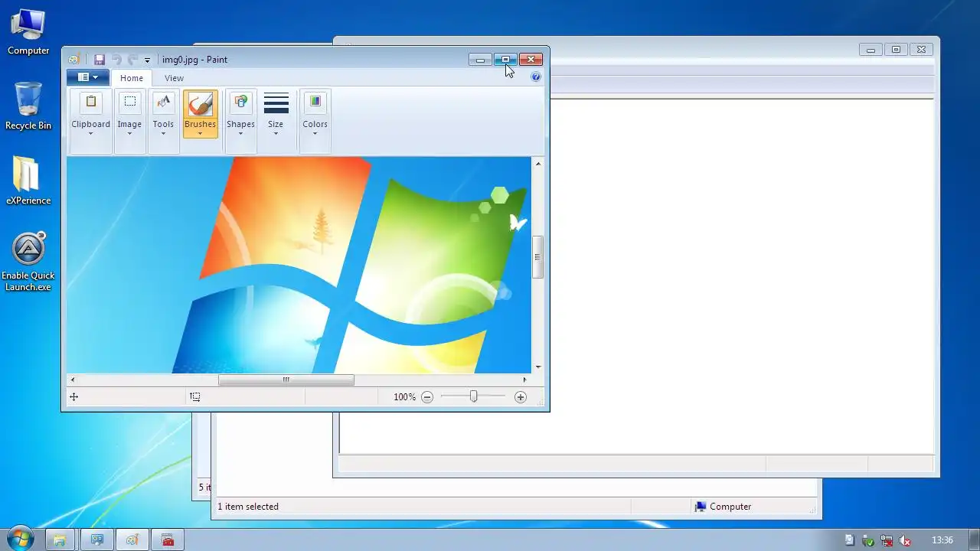The image size is (980, 551).
Task: Click the Size line thickness icon
Action: click(x=276, y=103)
